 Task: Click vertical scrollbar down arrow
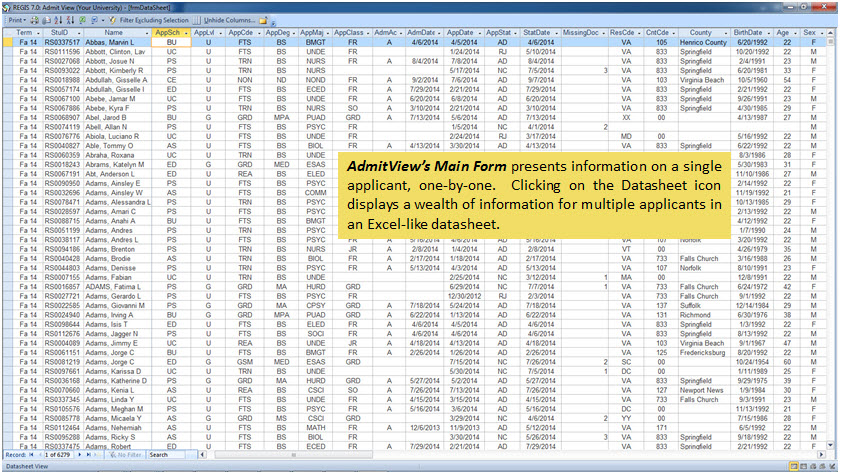830,445
